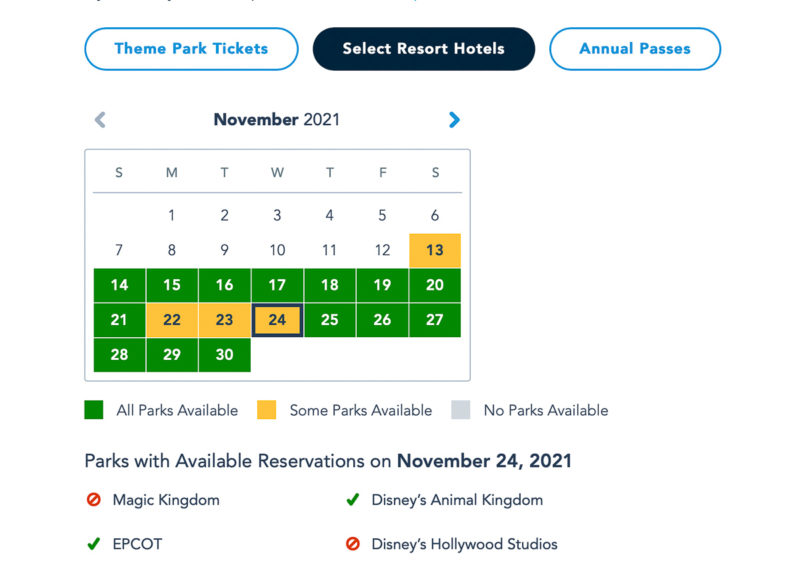Pick November 25 on the calendar

tap(330, 320)
